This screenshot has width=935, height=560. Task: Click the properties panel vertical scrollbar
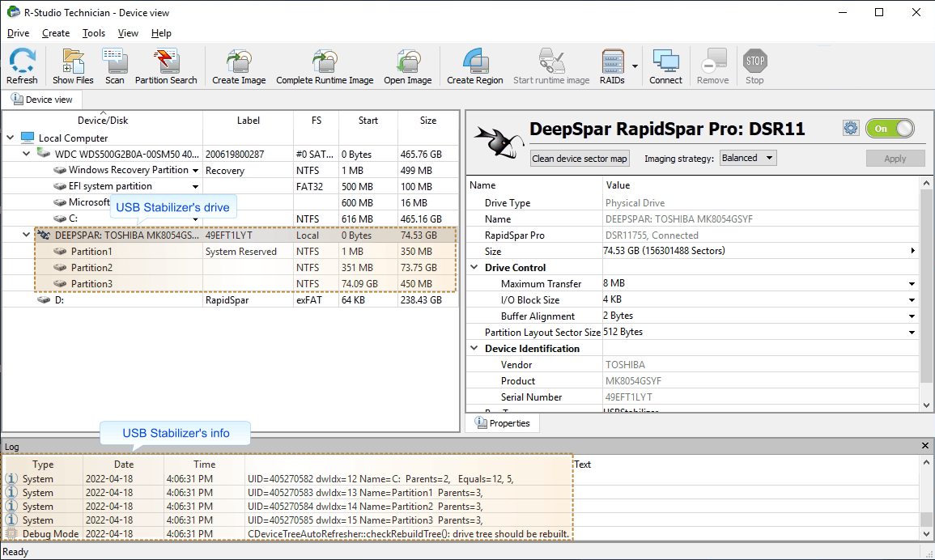point(926,286)
